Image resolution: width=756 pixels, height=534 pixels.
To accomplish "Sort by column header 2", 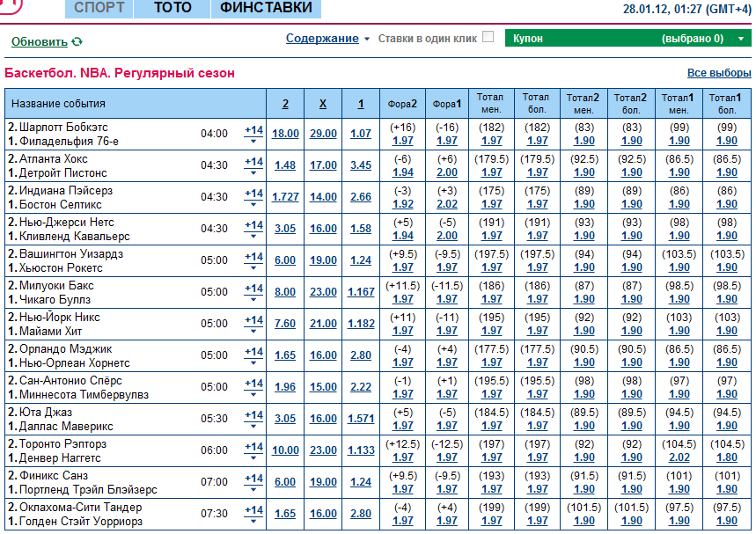I will click(285, 104).
